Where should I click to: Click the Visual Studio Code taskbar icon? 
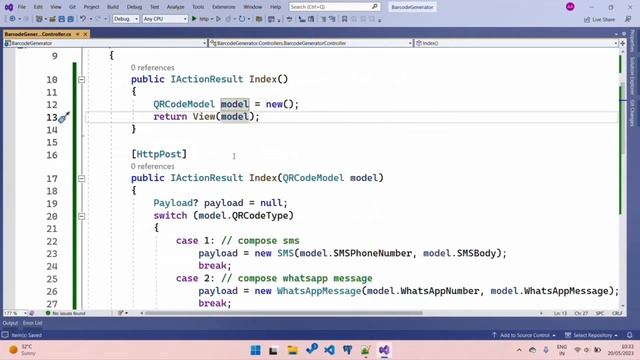pos(329,350)
